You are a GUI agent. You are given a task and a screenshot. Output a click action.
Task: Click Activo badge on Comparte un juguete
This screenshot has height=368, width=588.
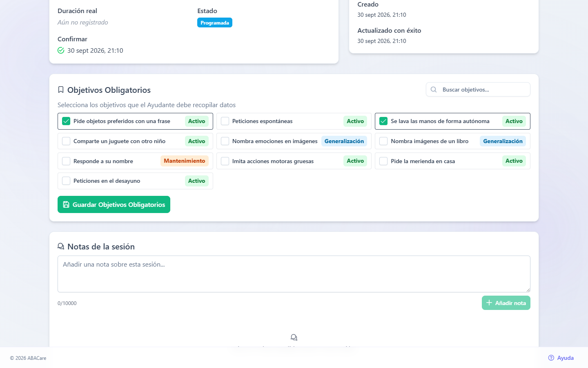(197, 141)
